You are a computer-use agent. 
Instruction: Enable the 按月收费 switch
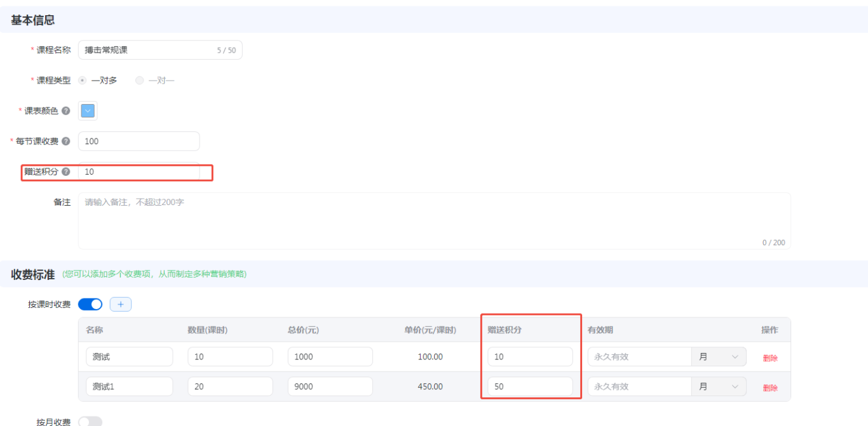click(90, 422)
